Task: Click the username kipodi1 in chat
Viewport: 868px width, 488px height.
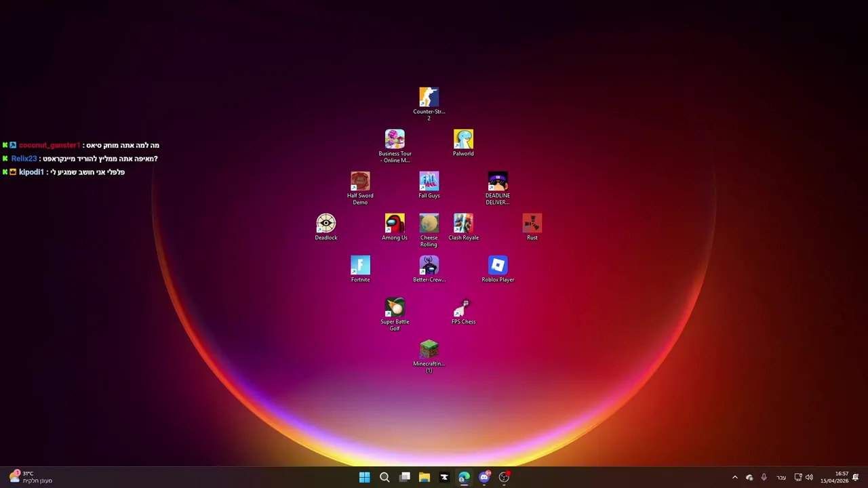Action: [x=31, y=172]
